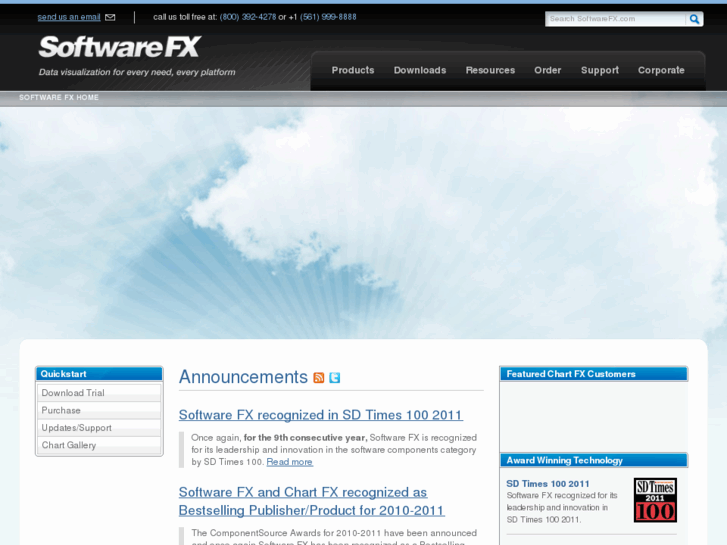Open the Twitter bird icon

coord(334,378)
